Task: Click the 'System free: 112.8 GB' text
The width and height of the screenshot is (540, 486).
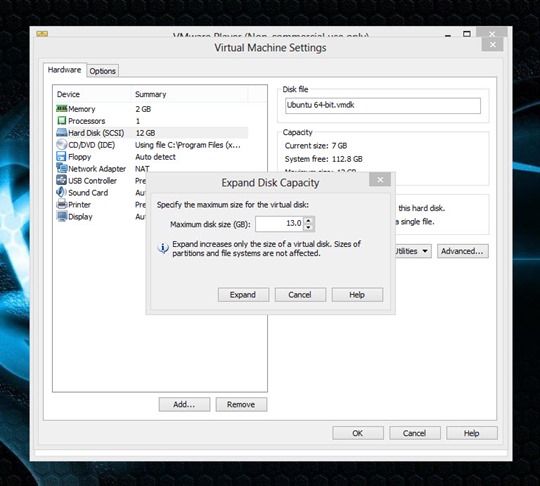Action: click(323, 159)
